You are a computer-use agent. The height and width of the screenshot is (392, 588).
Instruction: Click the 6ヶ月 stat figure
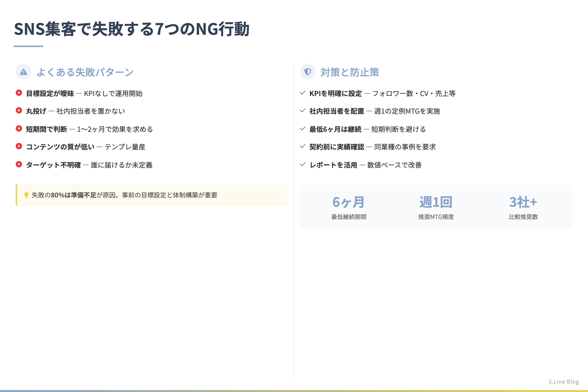coord(348,202)
